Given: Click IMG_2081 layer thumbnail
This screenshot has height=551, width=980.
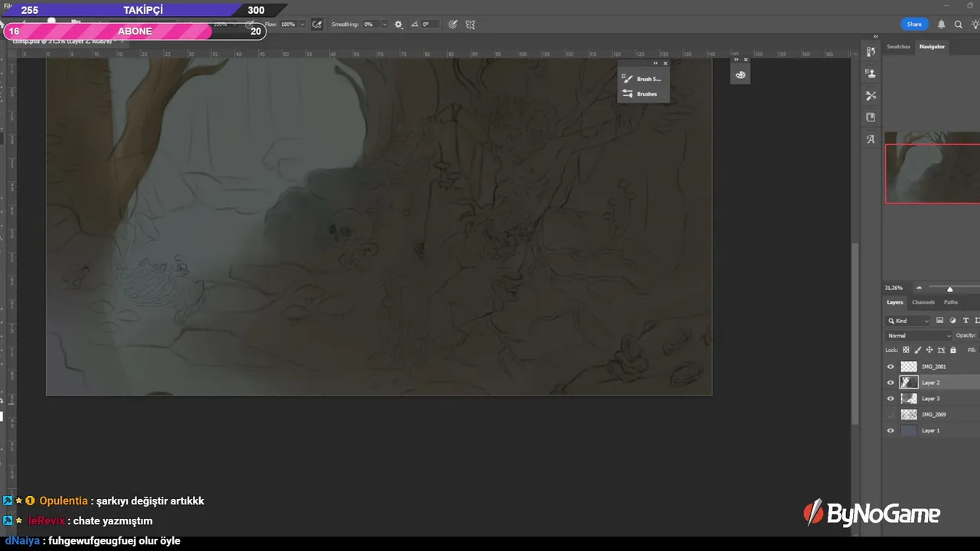Looking at the screenshot, I should 909,367.
